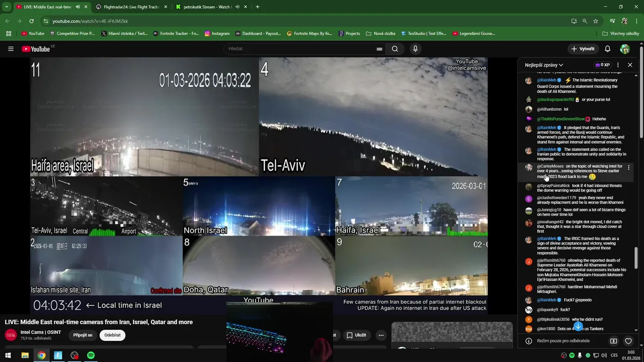Click the subscriber-only mode info icon

tap(528, 341)
